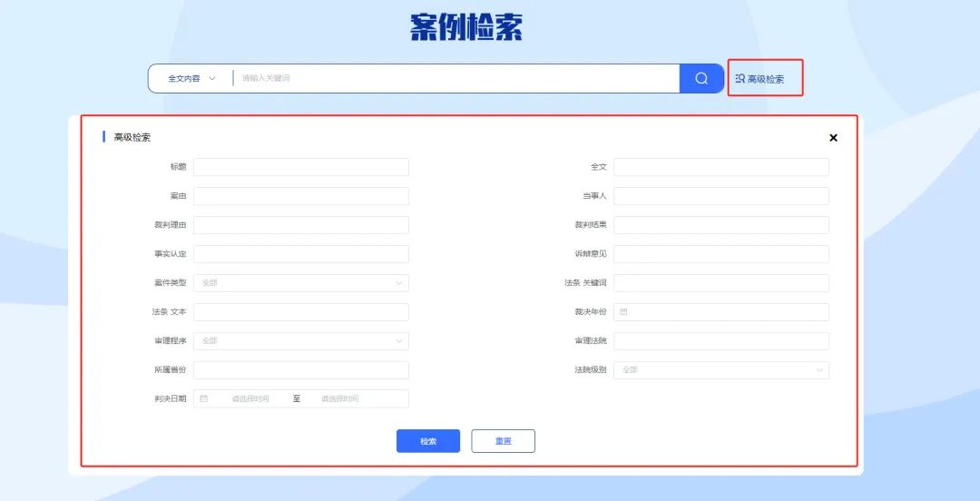Click the calendar icon in 裁决年份 field
The height and width of the screenshot is (501, 980).
tap(623, 311)
